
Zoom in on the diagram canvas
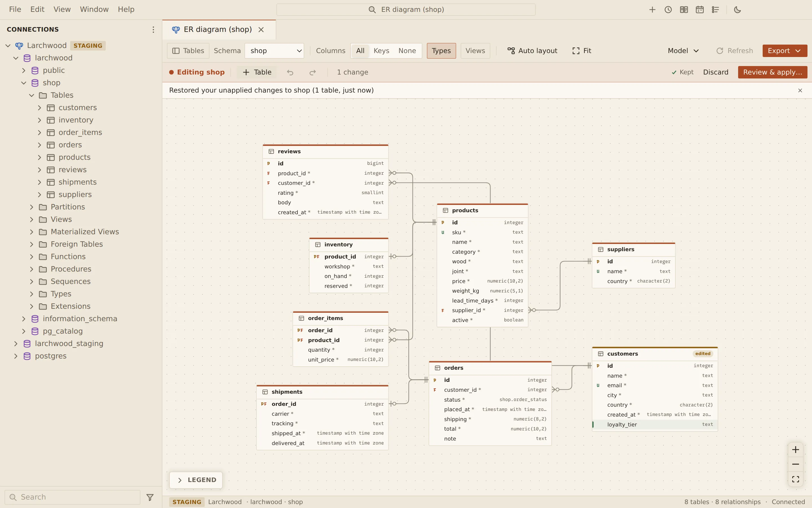click(x=796, y=450)
